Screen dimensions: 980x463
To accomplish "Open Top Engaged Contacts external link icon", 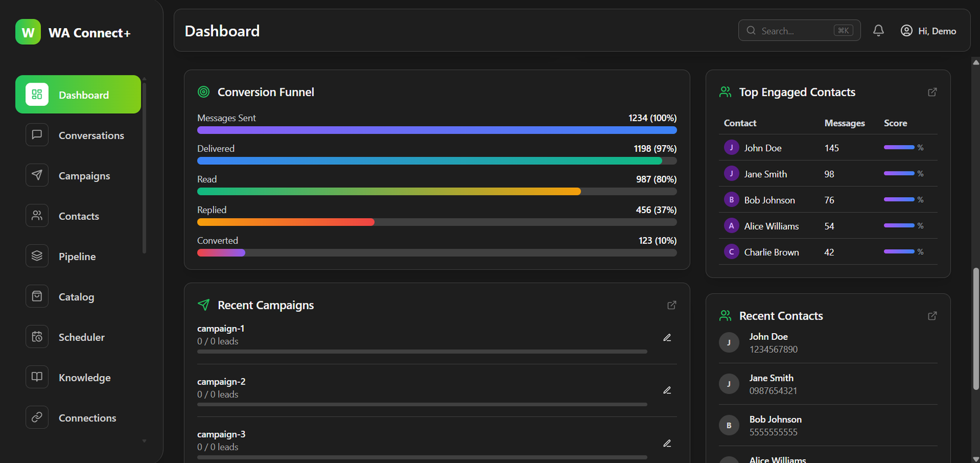I will (932, 92).
